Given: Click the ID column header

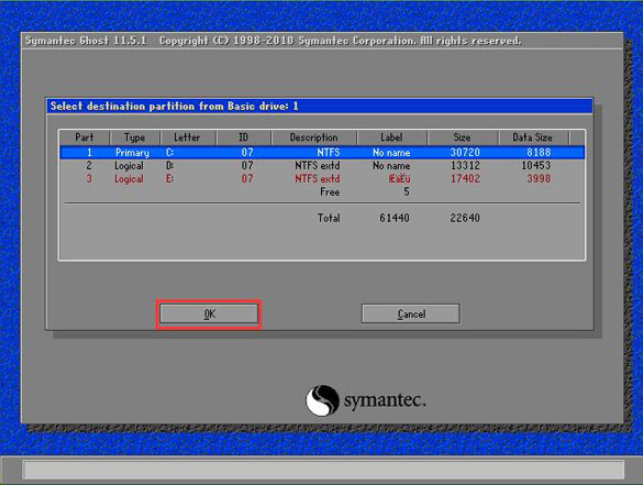Looking at the screenshot, I should pos(242,137).
